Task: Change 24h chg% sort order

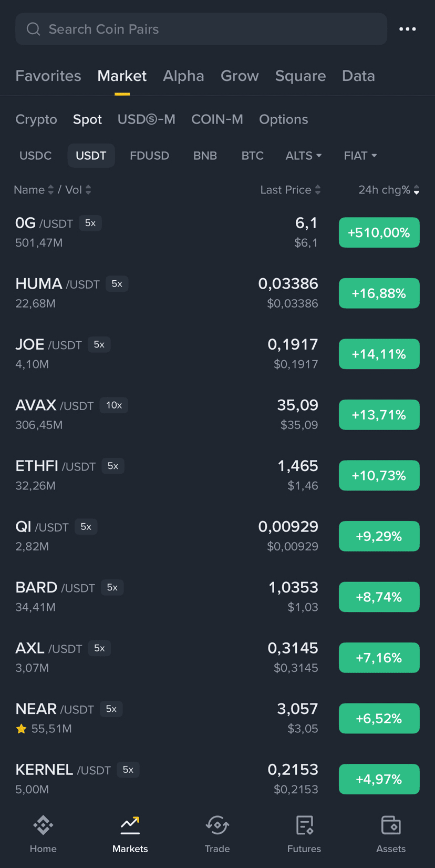Action: [389, 190]
